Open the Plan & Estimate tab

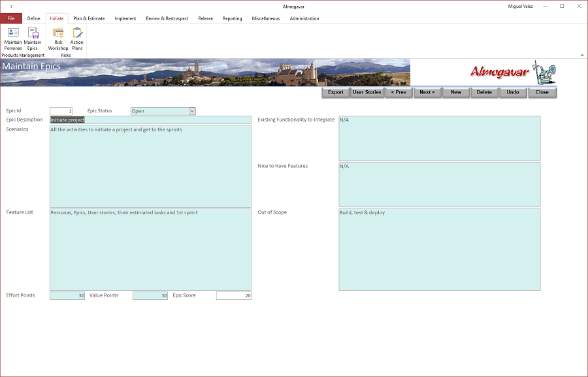(x=89, y=18)
